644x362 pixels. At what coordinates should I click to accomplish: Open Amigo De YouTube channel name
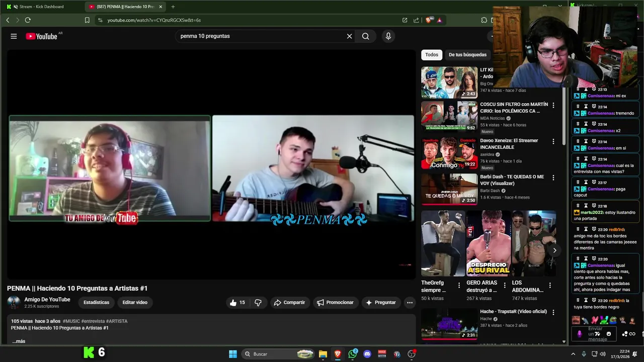coord(47,300)
